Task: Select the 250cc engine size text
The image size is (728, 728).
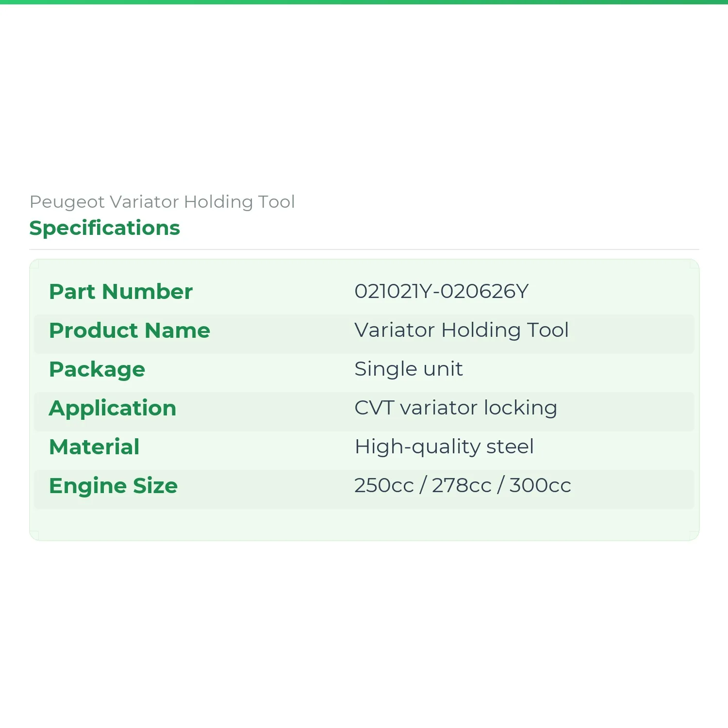Action: [x=384, y=486]
